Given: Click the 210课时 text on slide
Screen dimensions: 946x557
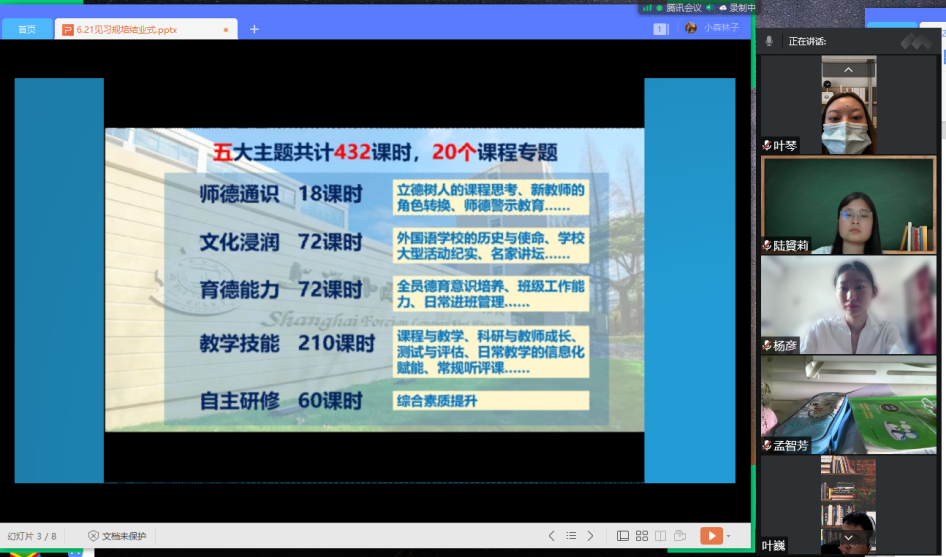Looking at the screenshot, I should [337, 343].
